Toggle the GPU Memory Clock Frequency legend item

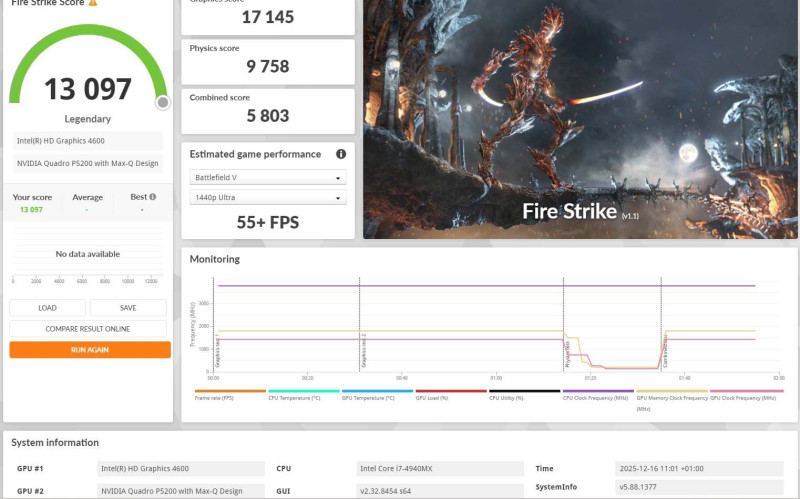pyautogui.click(x=672, y=401)
